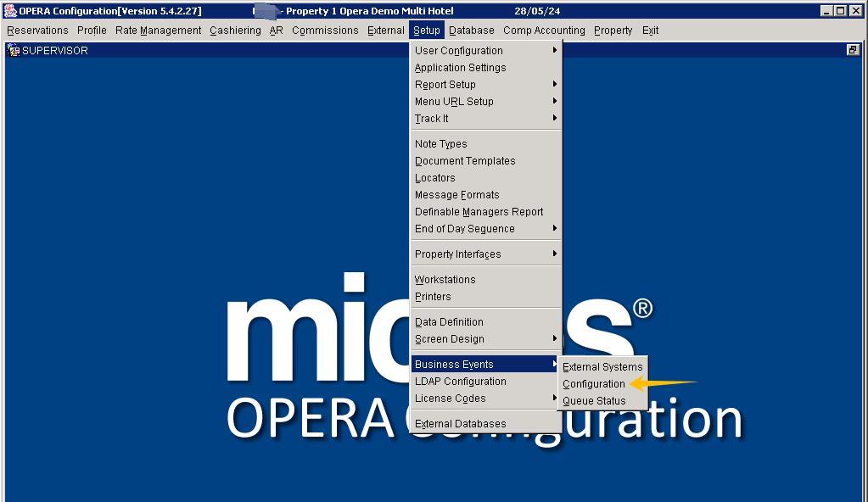Close the open Setup menu
The width and height of the screenshot is (868, 502).
point(426,31)
